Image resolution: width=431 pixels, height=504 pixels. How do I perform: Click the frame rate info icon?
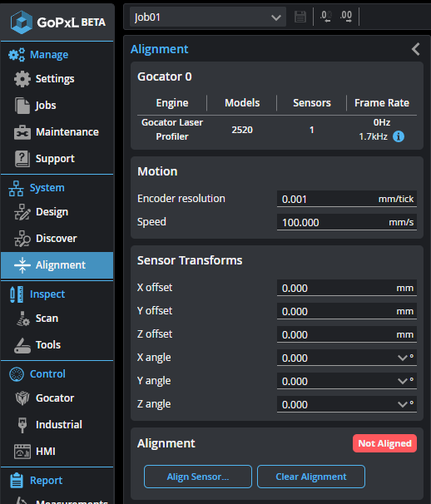pyautogui.click(x=399, y=136)
